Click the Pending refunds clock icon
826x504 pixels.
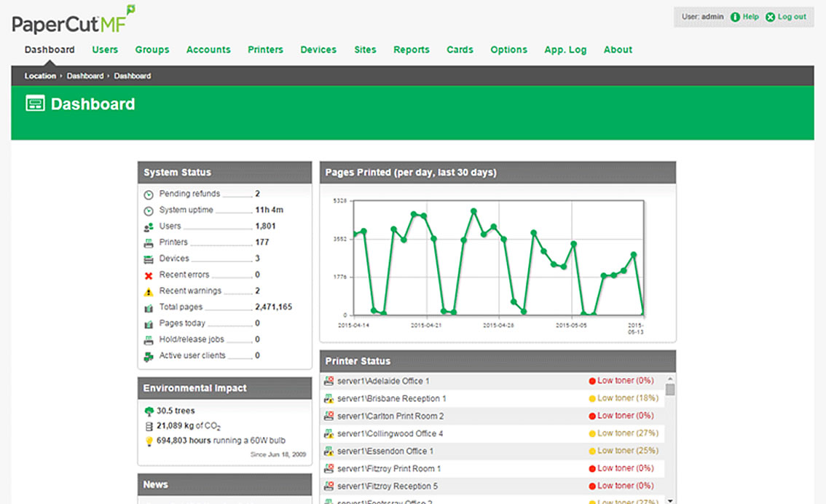(x=149, y=194)
